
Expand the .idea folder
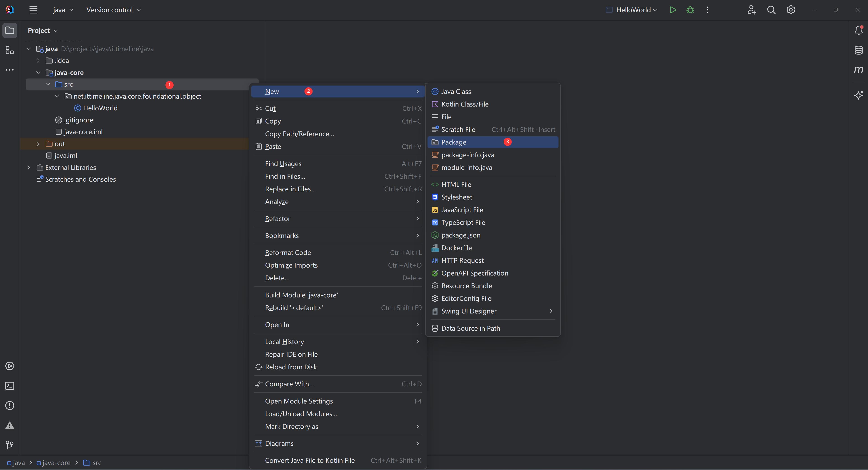[38, 61]
